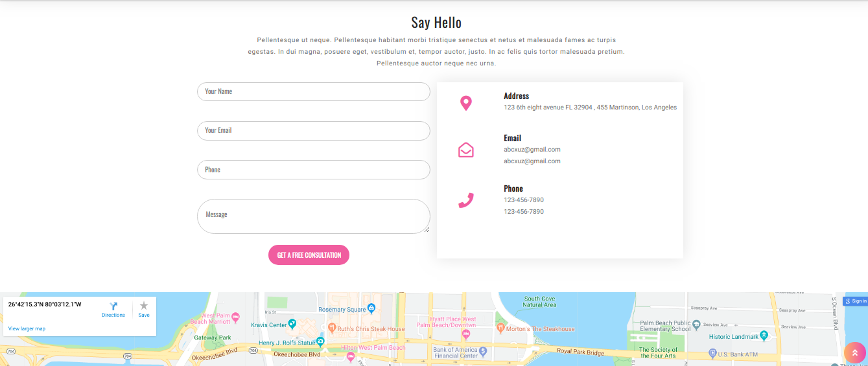Select the Phone input field

click(313, 170)
